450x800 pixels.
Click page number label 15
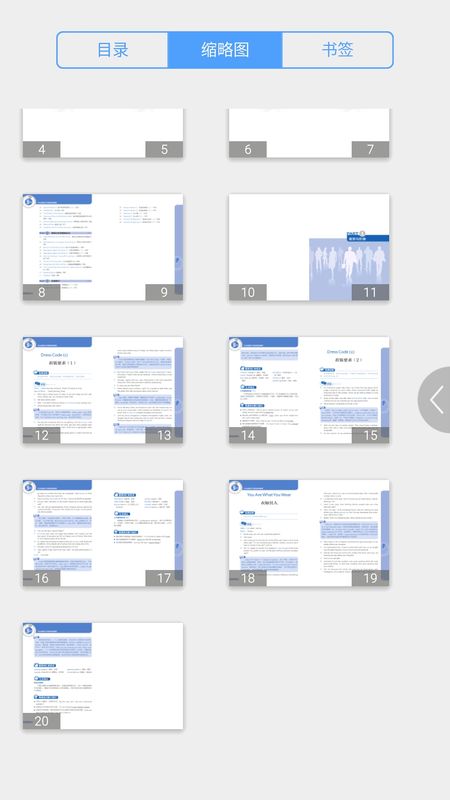click(x=370, y=435)
